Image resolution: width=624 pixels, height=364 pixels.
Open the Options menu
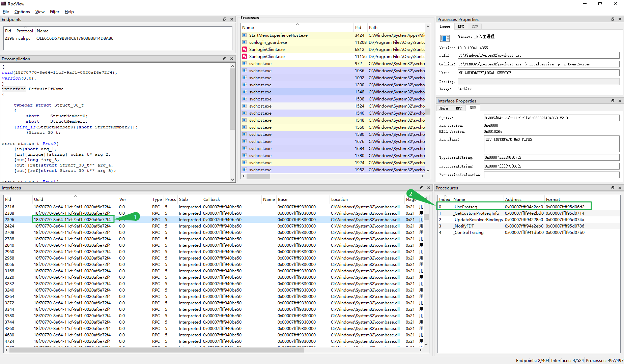tap(22, 12)
